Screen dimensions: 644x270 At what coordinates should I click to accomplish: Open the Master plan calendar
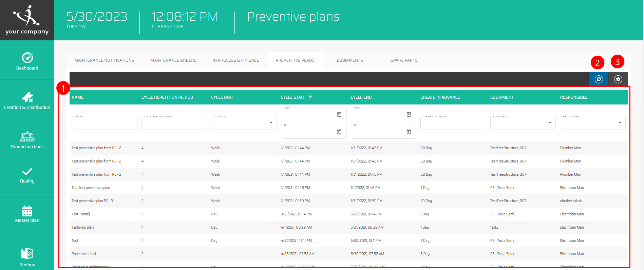(27, 214)
